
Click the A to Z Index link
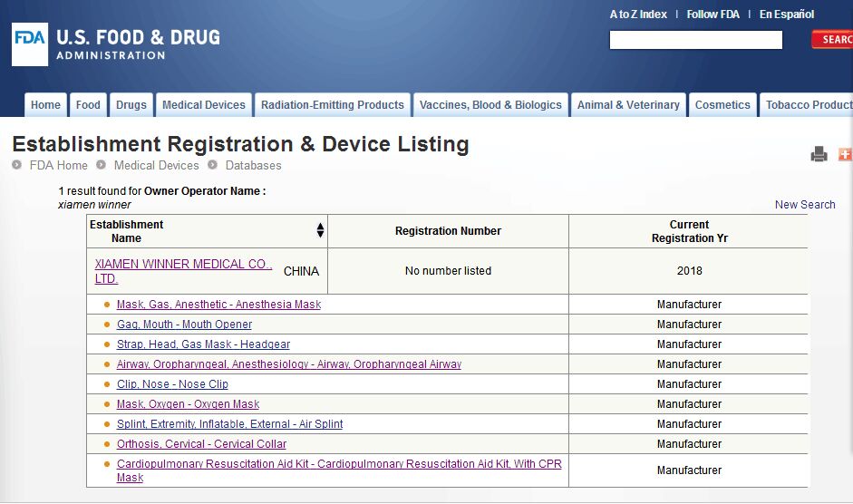point(638,15)
